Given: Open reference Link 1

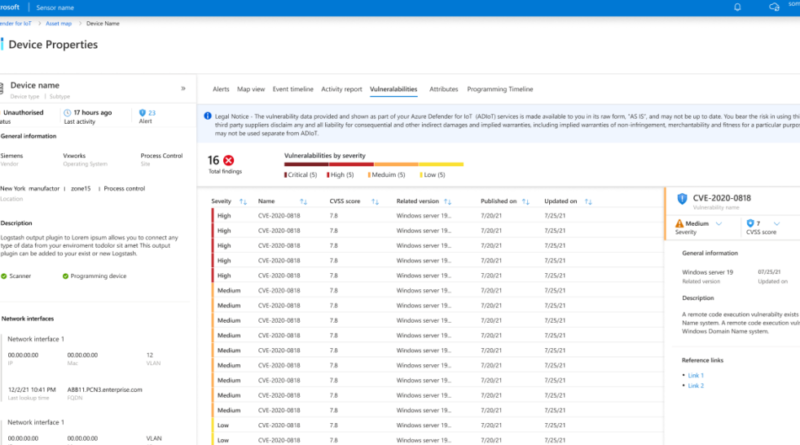Looking at the screenshot, I should 696,376.
